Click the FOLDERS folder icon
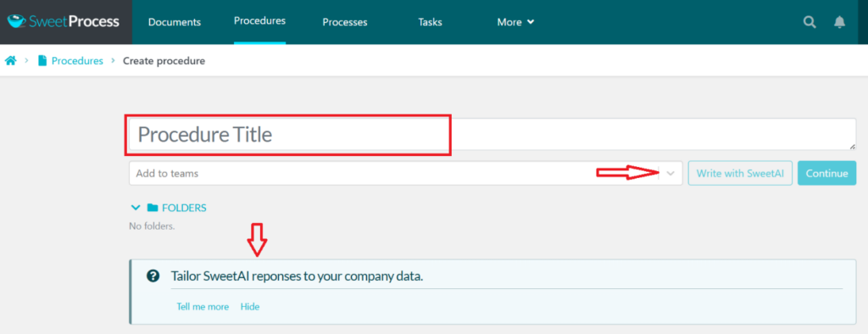The height and width of the screenshot is (334, 868). (x=153, y=208)
